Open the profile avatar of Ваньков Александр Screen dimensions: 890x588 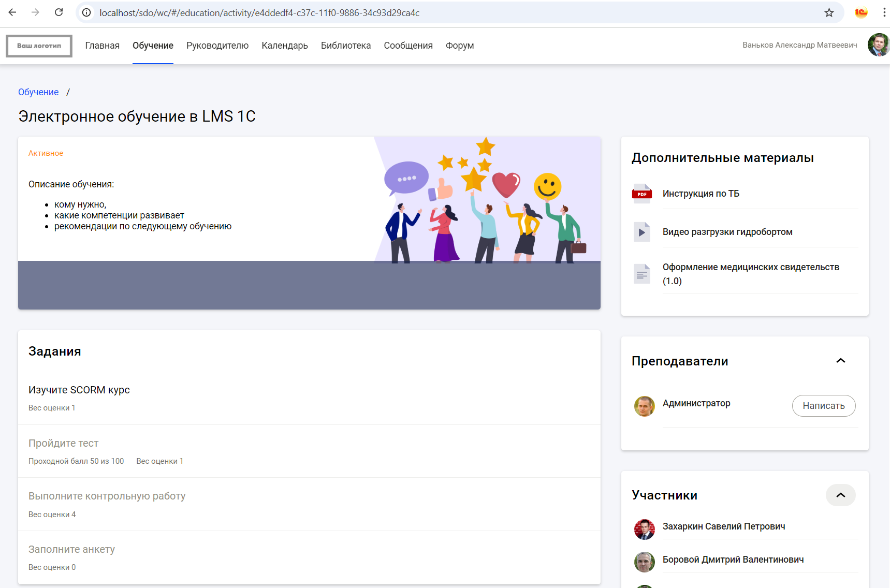click(878, 45)
